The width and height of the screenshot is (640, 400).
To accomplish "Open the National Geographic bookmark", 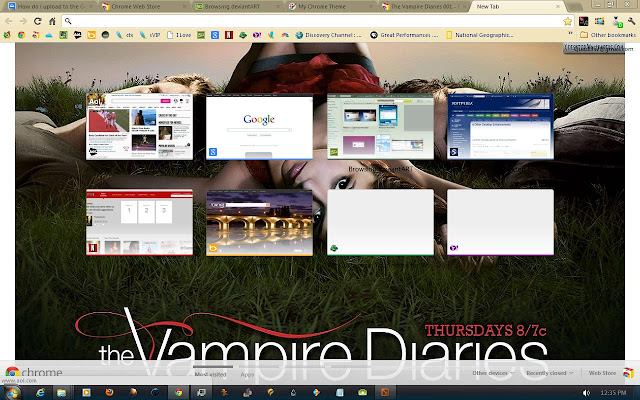I will pos(480,35).
